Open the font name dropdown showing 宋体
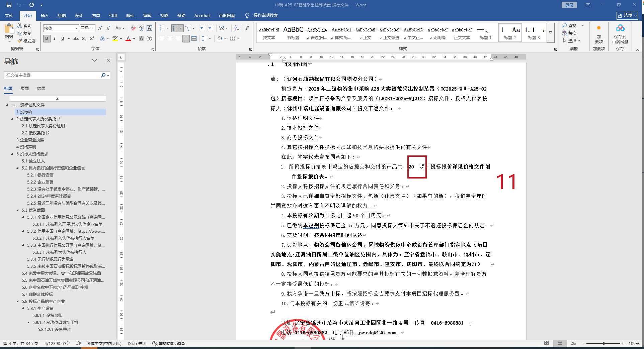The height and width of the screenshot is (349, 644). click(77, 28)
